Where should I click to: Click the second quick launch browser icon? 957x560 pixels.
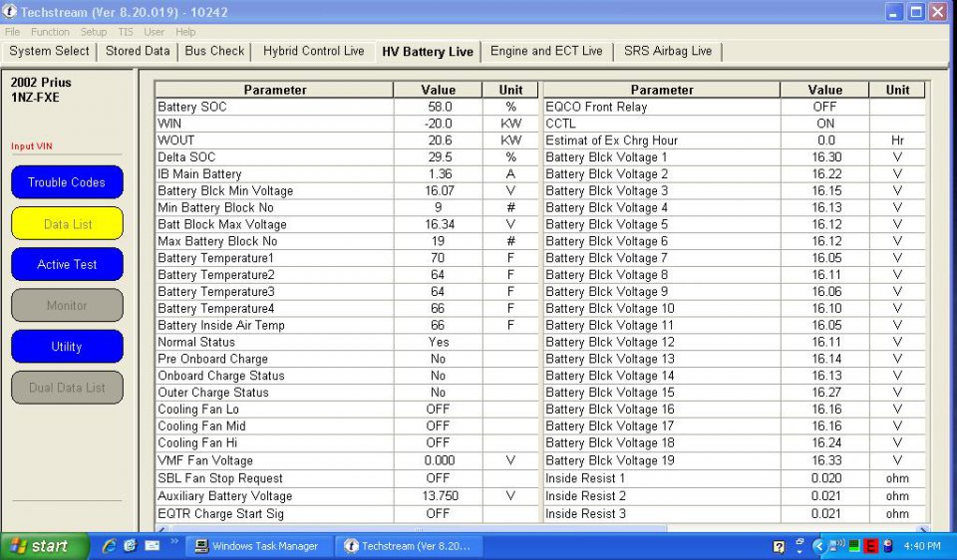point(130,546)
